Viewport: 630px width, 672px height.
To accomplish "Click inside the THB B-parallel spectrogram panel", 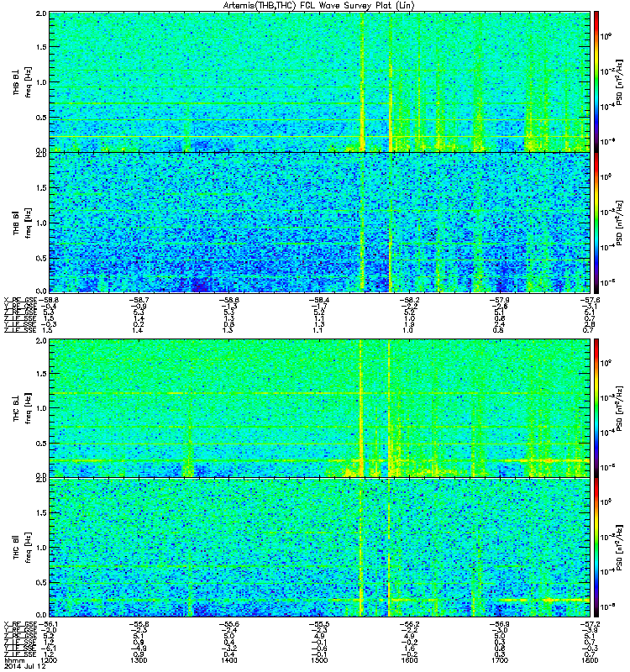I will (319, 223).
